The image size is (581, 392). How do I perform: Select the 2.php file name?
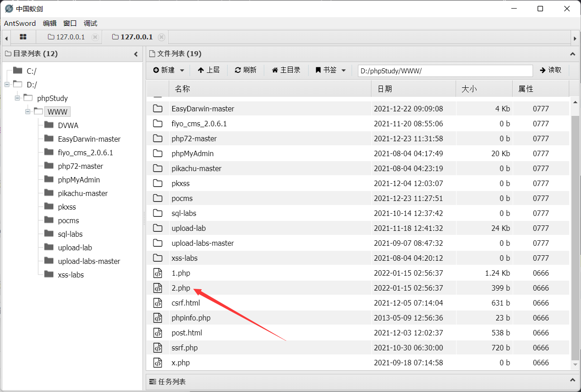(x=181, y=288)
